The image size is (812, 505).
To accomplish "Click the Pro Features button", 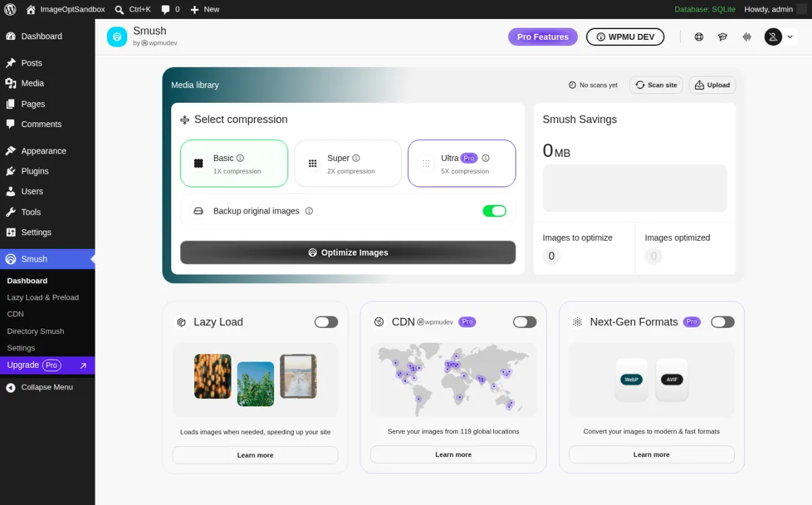I will [543, 37].
